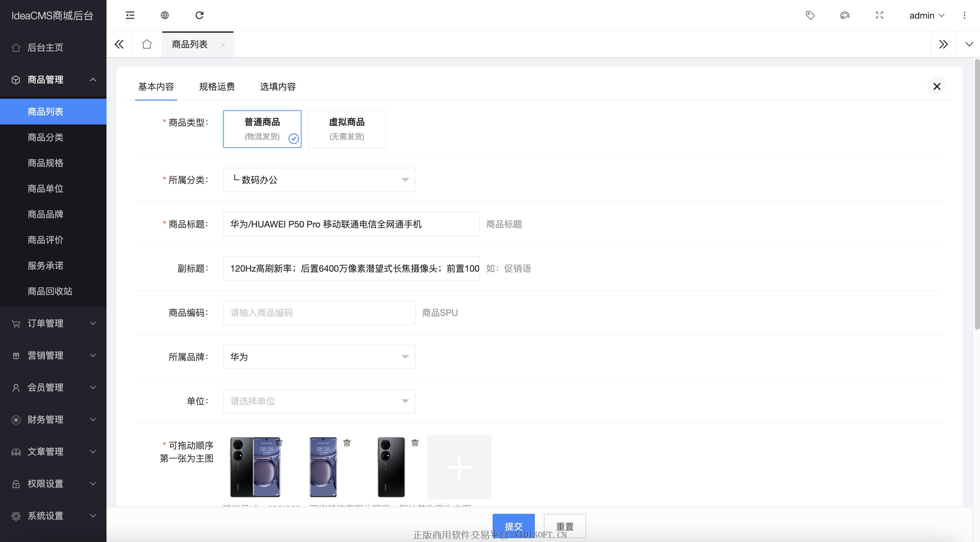Delete the third product image
The height and width of the screenshot is (542, 980).
pyautogui.click(x=415, y=443)
